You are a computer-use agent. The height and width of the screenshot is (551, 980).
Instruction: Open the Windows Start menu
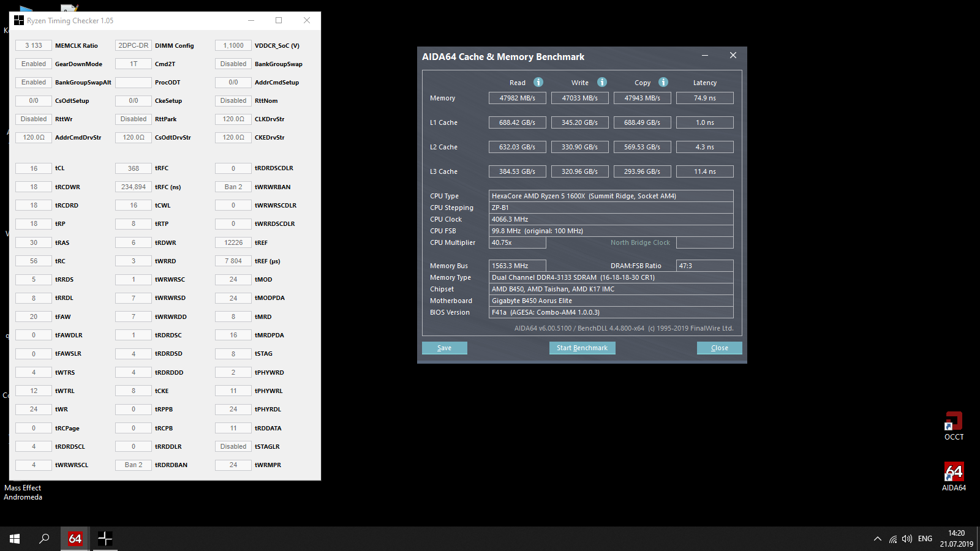point(15,539)
